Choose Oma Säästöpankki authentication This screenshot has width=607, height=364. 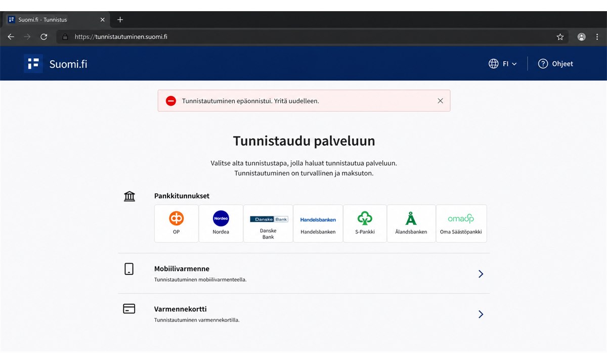(x=461, y=223)
